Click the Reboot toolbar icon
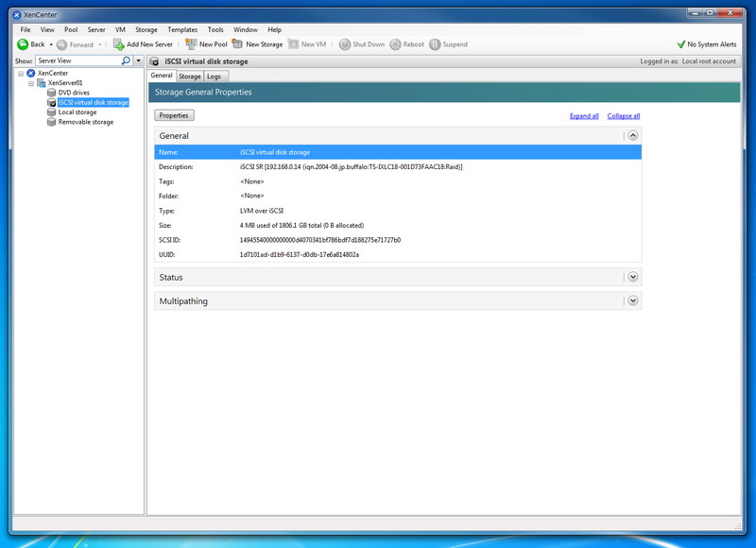 tap(395, 44)
